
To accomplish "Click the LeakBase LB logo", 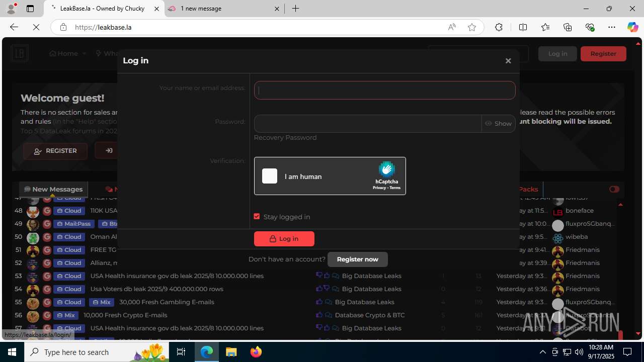I will tap(20, 53).
